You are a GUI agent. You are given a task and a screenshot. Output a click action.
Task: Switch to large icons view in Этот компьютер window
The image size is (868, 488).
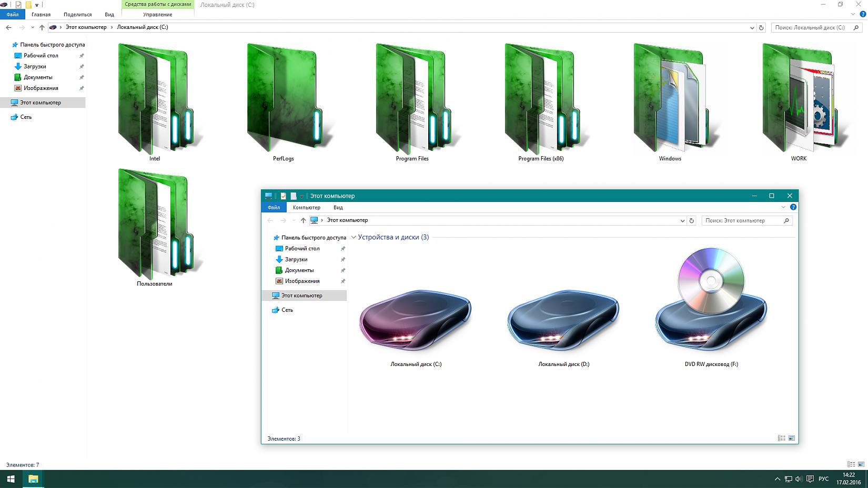pyautogui.click(x=792, y=438)
